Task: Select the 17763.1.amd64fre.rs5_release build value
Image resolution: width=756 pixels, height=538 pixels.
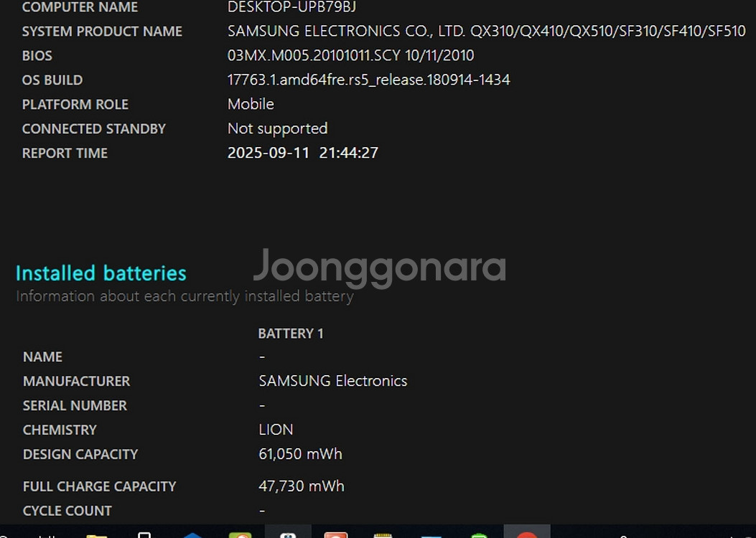Action: (368, 80)
